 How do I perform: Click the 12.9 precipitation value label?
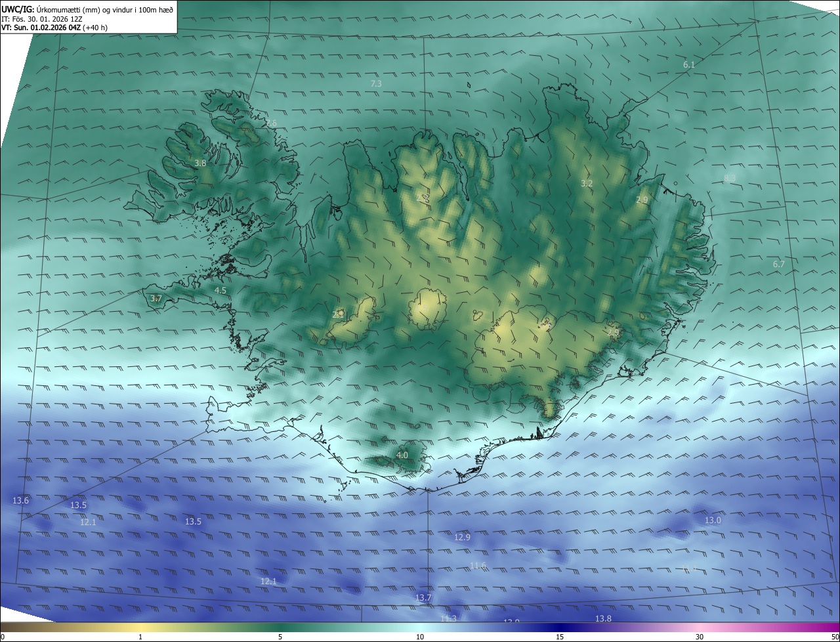tap(462, 538)
